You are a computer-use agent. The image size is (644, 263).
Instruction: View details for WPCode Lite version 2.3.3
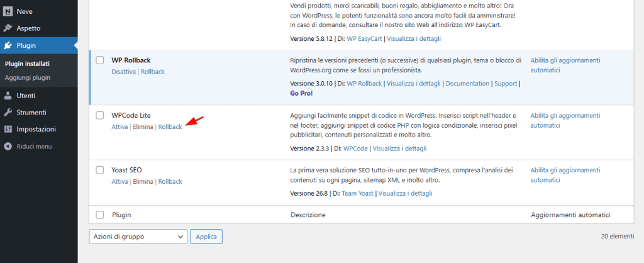point(399,148)
